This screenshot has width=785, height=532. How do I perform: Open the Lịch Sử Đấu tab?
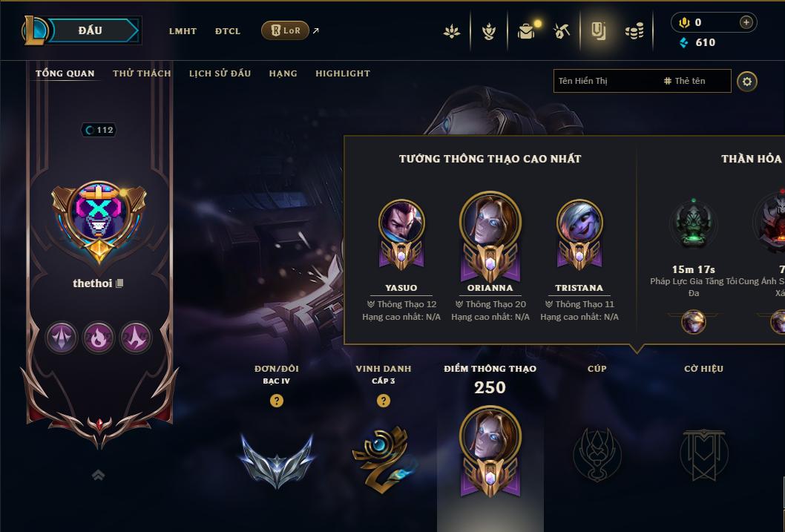[x=220, y=73]
